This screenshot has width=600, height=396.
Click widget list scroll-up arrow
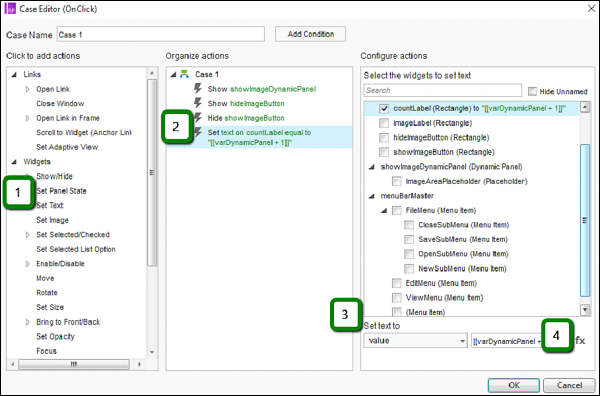(x=585, y=107)
